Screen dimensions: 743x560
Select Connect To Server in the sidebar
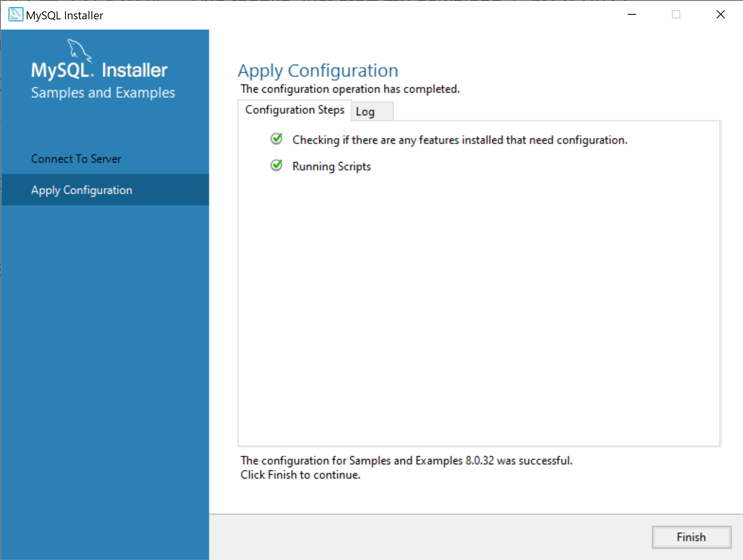click(x=76, y=158)
